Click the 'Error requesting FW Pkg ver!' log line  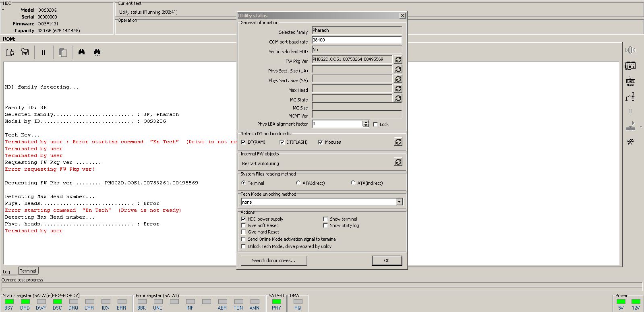[50, 169]
